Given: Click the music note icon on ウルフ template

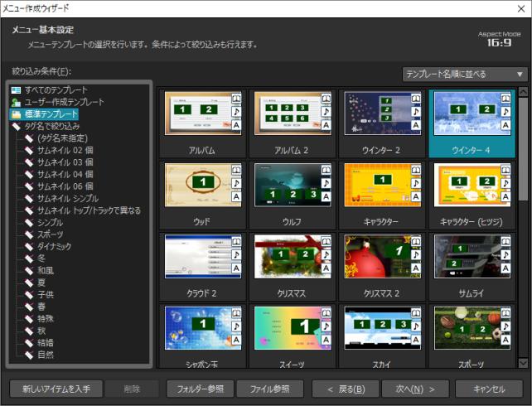Looking at the screenshot, I should click(x=326, y=184).
